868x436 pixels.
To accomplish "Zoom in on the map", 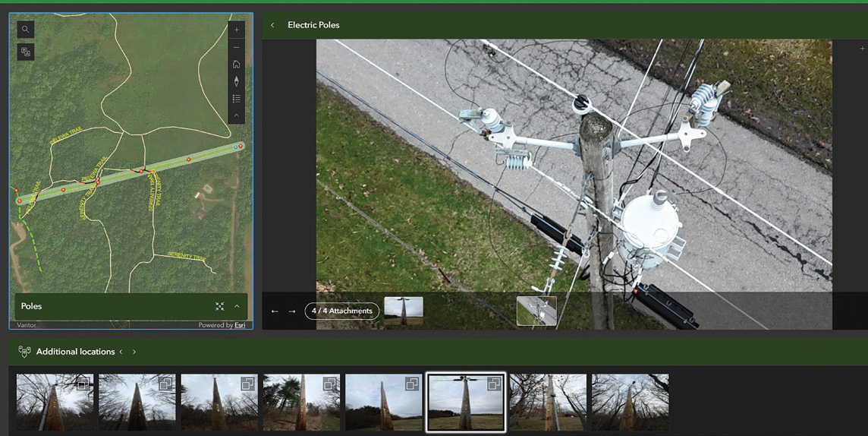I will coord(237,30).
